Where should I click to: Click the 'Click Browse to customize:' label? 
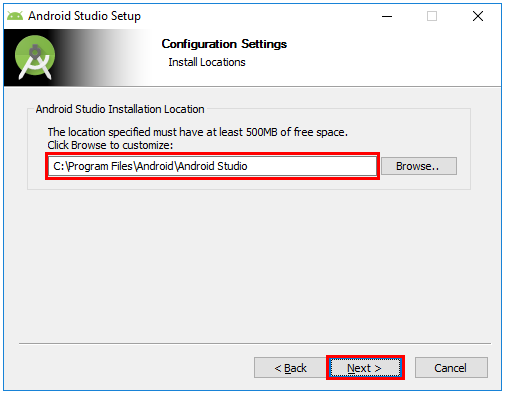(x=110, y=145)
